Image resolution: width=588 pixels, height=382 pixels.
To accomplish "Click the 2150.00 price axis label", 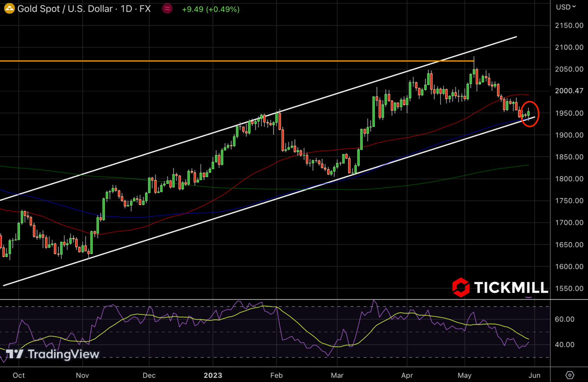I will pyautogui.click(x=569, y=26).
